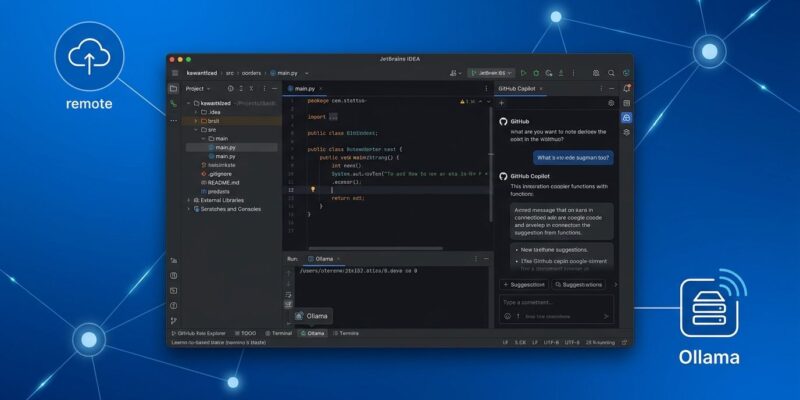The image size is (800, 400).
Task: Click send arrow in Copilot input
Action: 606,316
